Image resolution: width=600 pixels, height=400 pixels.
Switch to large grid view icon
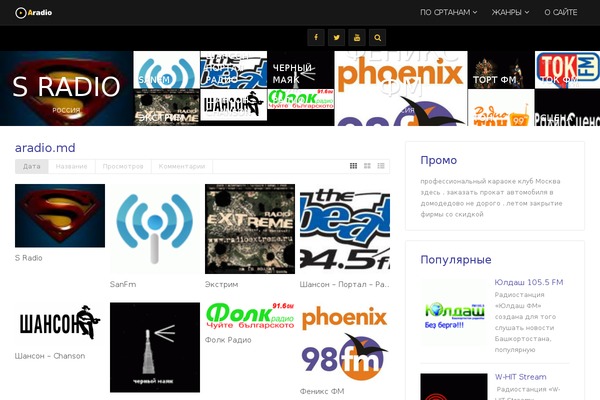(353, 166)
